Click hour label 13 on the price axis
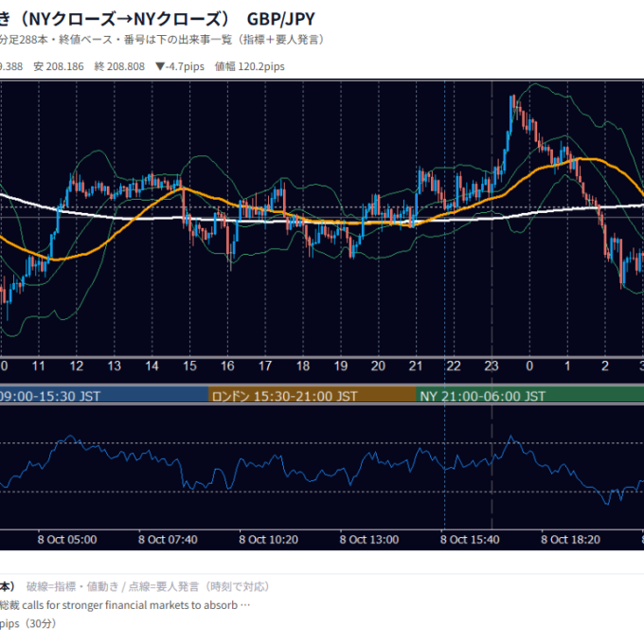This screenshot has width=644, height=644. coord(115,366)
